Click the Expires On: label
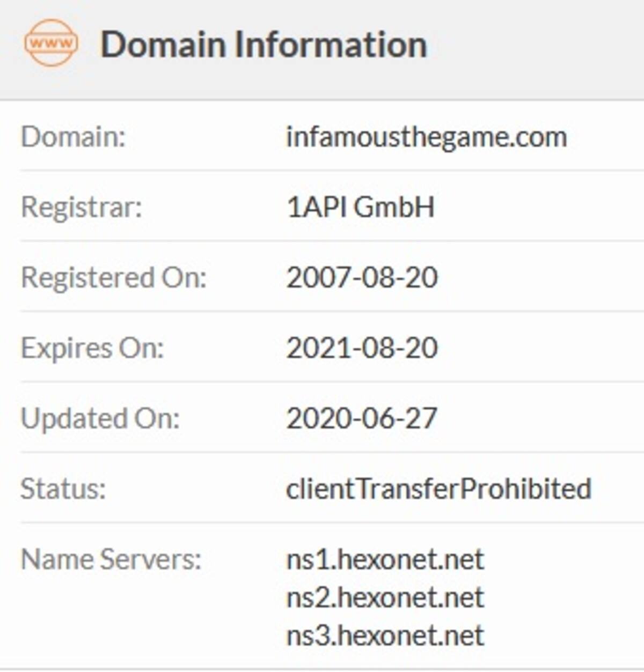This screenshot has height=672, width=644. [x=92, y=348]
